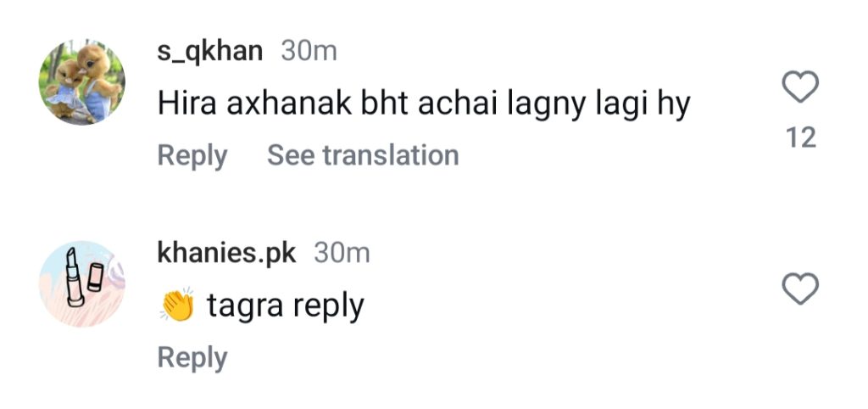Click 30m timestamp beside s_qkhan
The height and width of the screenshot is (409, 868).
click(309, 51)
